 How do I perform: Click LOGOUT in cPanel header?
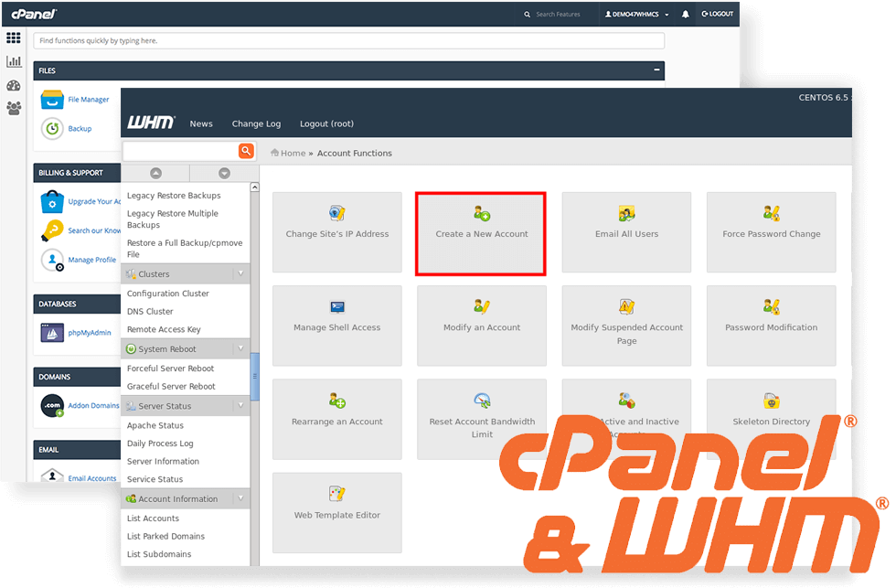coord(717,15)
